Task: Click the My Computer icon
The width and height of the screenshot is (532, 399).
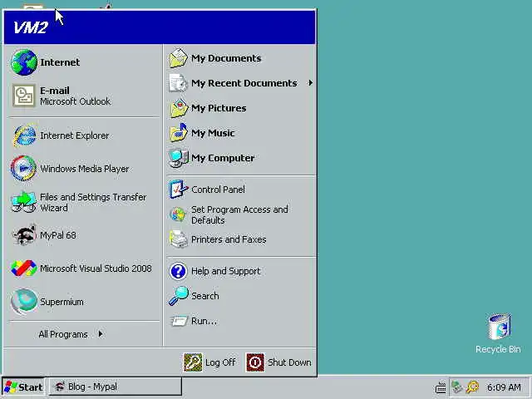Action: click(178, 158)
